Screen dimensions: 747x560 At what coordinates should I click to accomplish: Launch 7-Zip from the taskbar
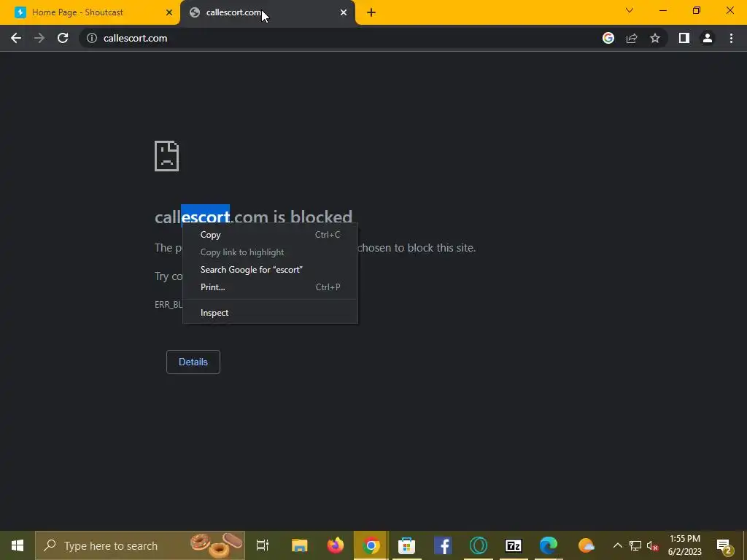514,545
